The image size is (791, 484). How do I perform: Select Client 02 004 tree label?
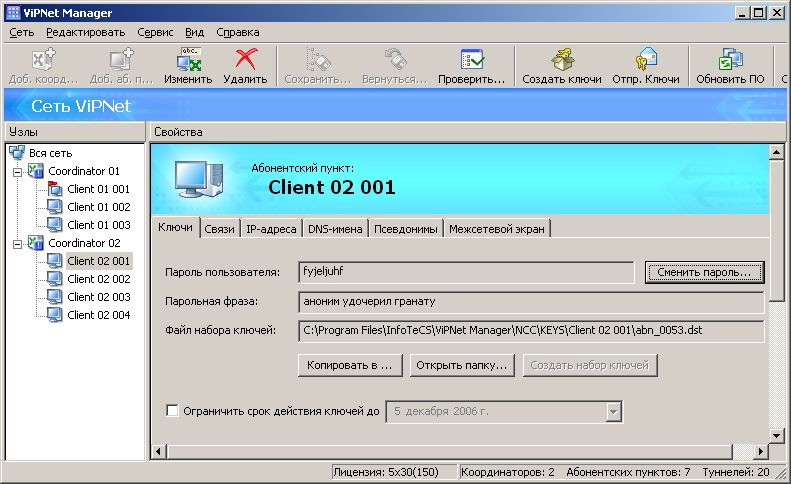99,315
